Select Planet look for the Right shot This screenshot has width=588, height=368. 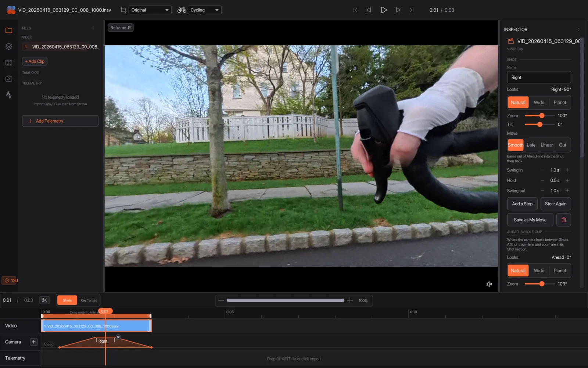[x=560, y=103]
